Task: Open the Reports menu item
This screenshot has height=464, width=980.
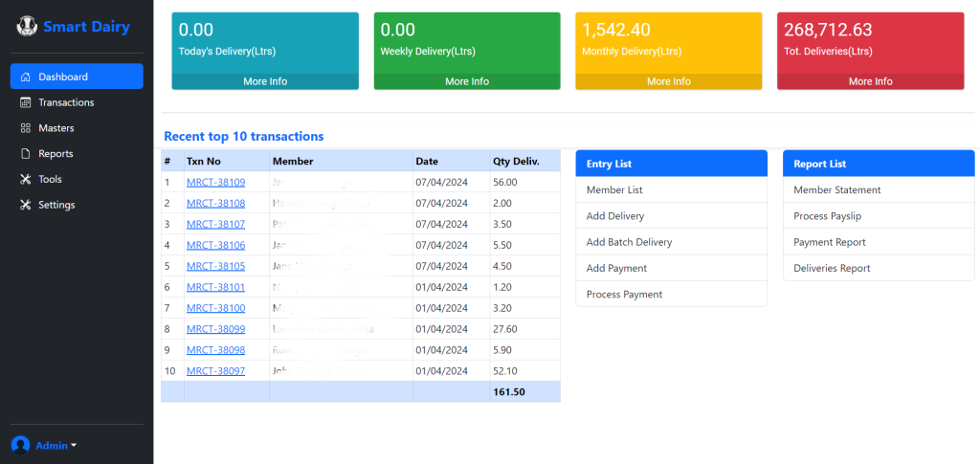Action: point(56,154)
